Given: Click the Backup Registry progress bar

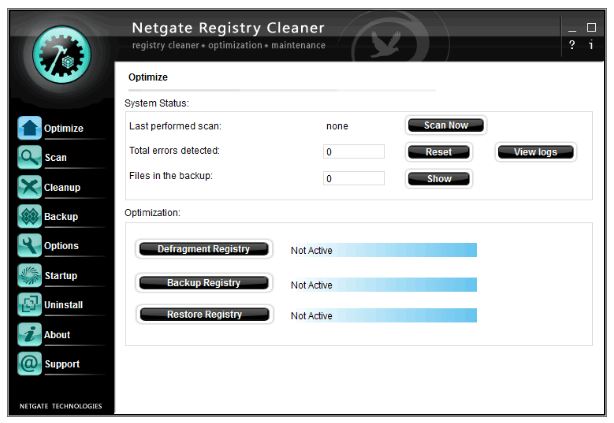Looking at the screenshot, I should point(383,285).
